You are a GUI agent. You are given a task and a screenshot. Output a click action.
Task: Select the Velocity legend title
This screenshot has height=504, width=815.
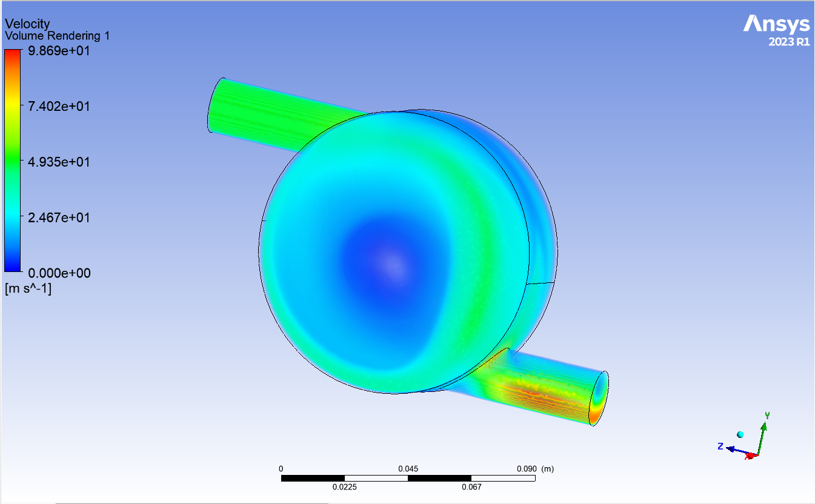[27, 24]
